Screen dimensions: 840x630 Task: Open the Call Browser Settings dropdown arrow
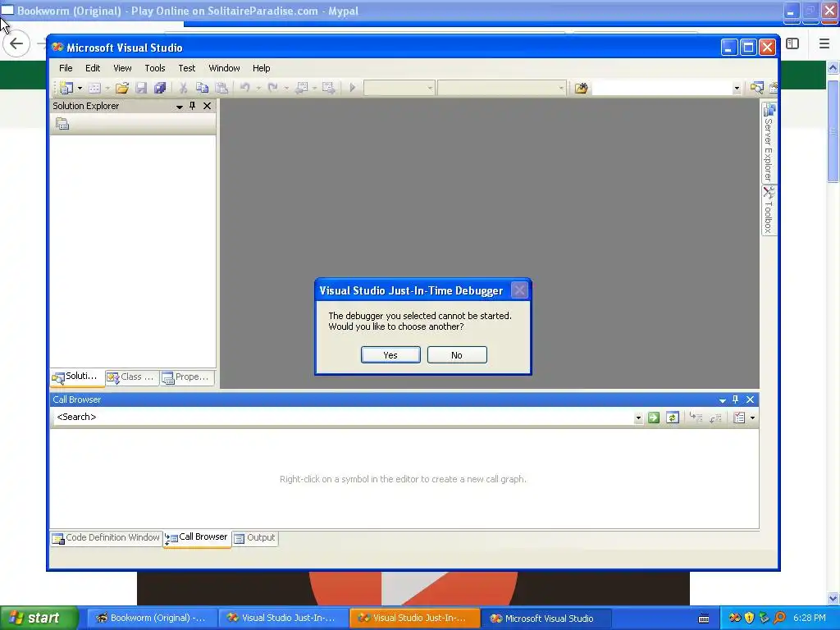[x=752, y=418]
